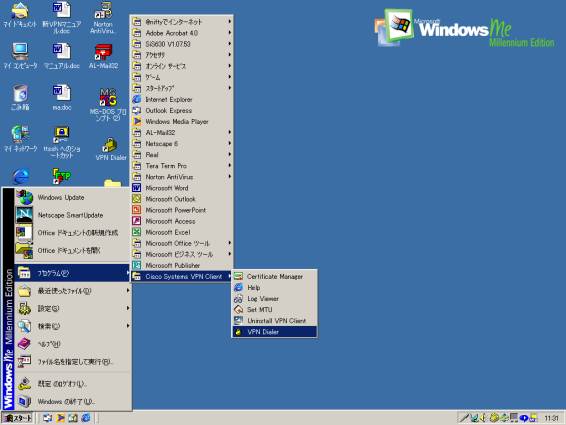Expand Cisco Systems VPN Client folder

tap(182, 277)
